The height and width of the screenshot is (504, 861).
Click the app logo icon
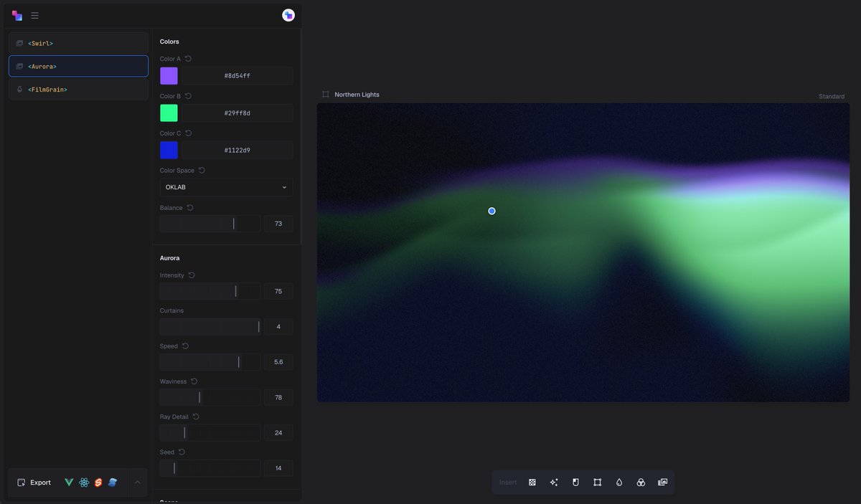pos(16,15)
